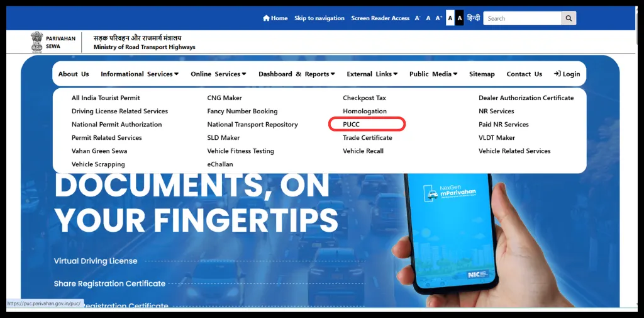Screen dimensions: 644x318
Task: Switch language to Hindi
Action: click(474, 18)
